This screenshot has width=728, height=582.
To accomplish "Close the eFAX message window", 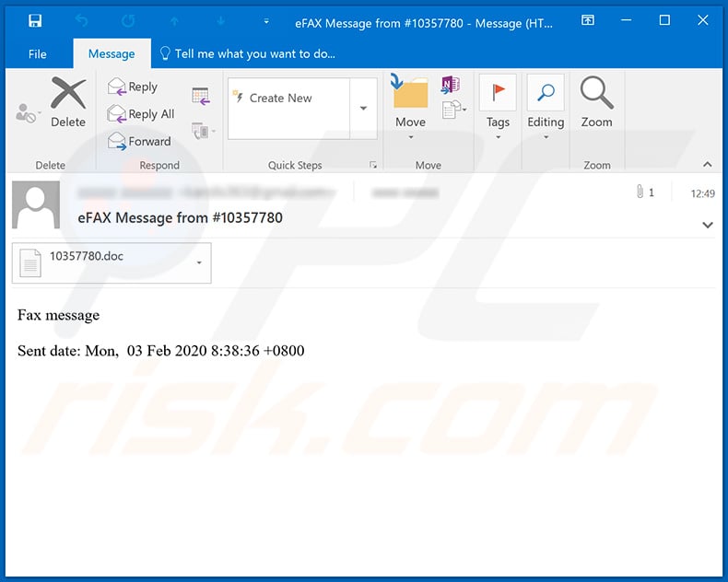I will coord(703,20).
